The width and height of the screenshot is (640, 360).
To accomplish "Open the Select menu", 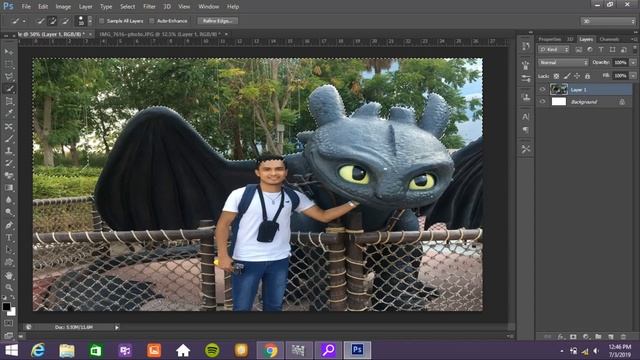I will click(127, 7).
